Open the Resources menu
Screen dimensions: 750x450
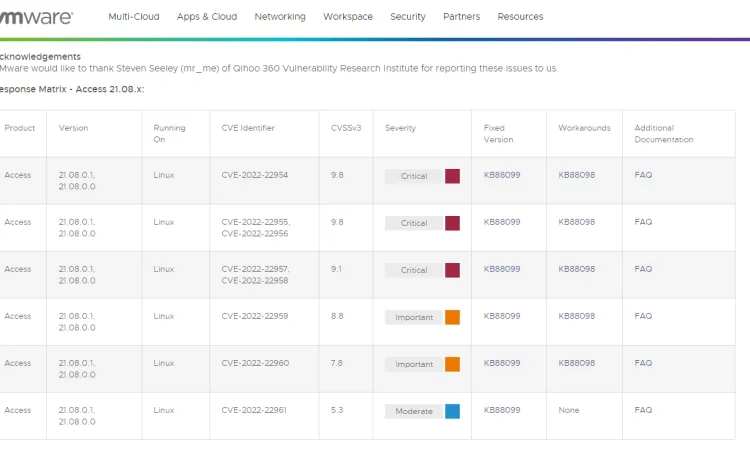(x=520, y=17)
